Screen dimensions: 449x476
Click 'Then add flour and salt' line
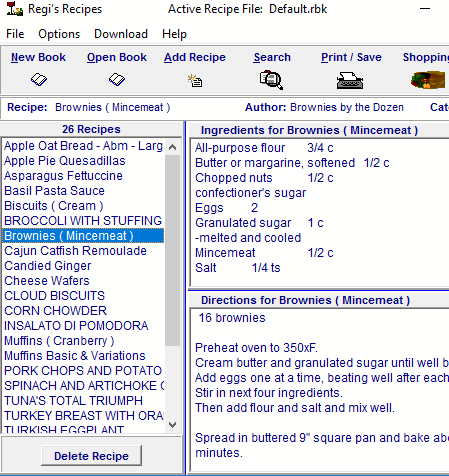pos(295,408)
